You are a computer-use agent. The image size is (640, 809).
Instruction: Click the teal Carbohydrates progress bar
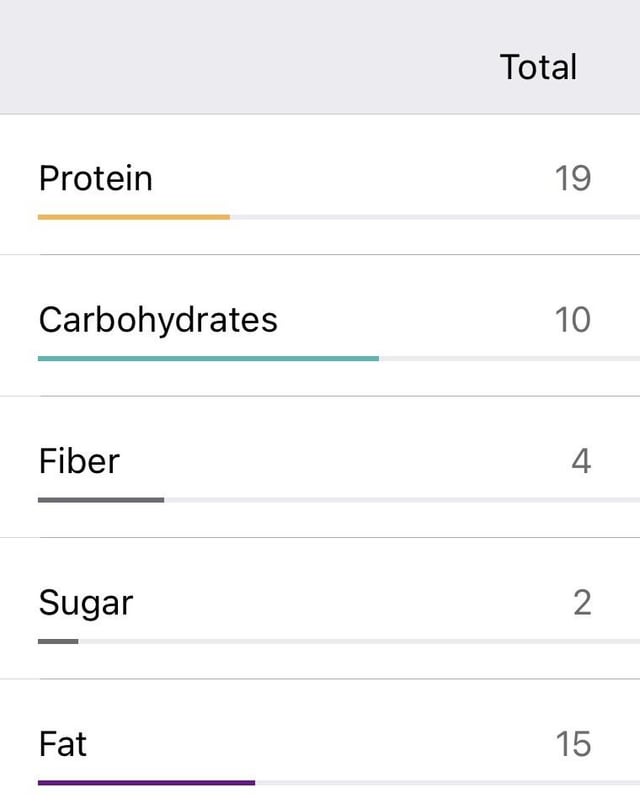[x=209, y=359]
